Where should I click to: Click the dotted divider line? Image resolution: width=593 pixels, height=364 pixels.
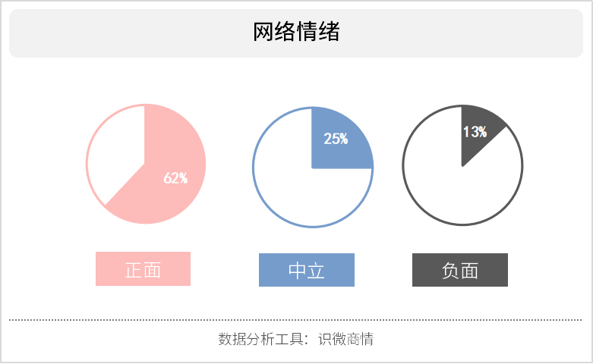(x=295, y=320)
